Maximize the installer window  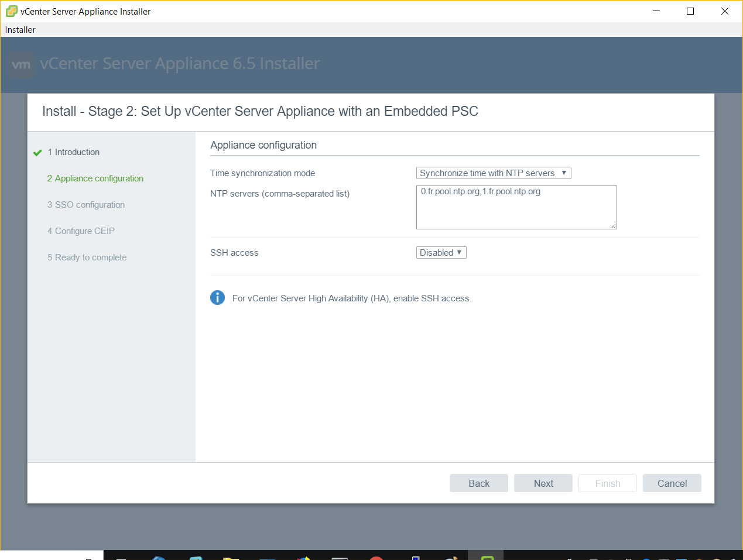click(690, 11)
